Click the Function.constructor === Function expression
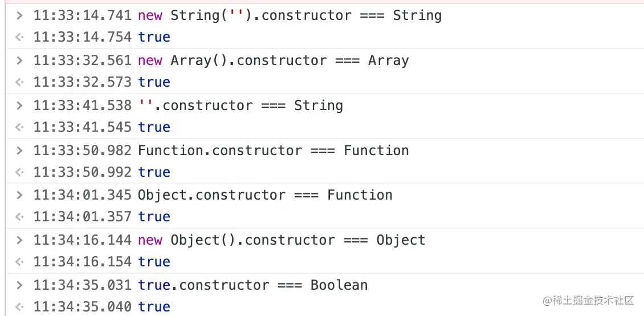This screenshot has height=316, width=644. tap(273, 151)
